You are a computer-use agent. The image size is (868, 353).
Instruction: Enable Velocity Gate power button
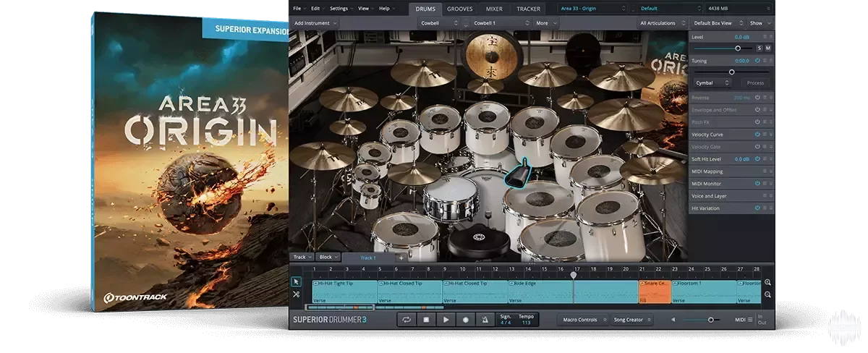[x=758, y=147]
